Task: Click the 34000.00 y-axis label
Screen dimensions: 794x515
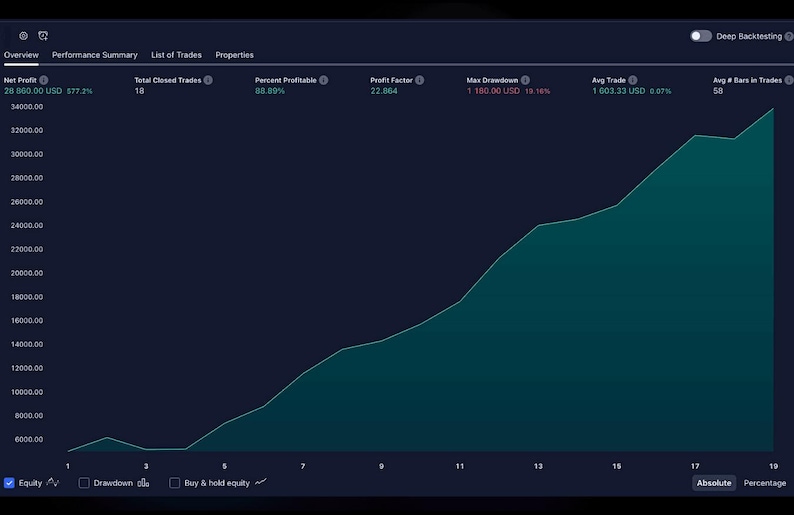Action: 27,107
